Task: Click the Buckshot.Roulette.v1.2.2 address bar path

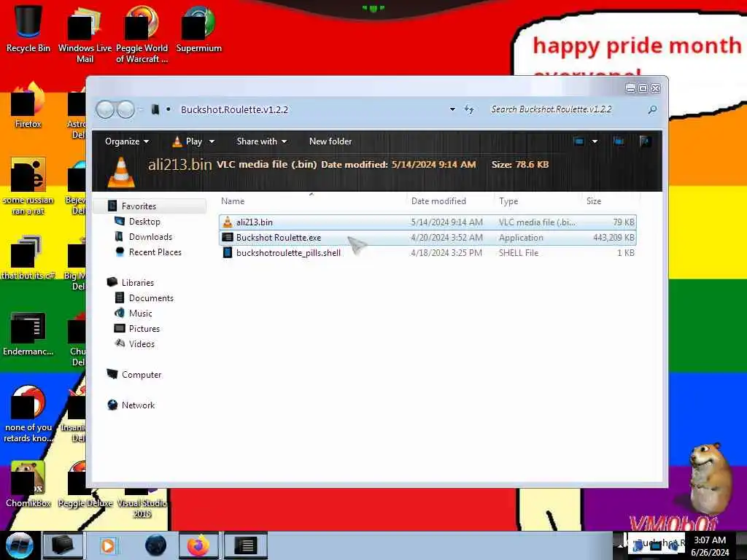Action: coord(234,109)
